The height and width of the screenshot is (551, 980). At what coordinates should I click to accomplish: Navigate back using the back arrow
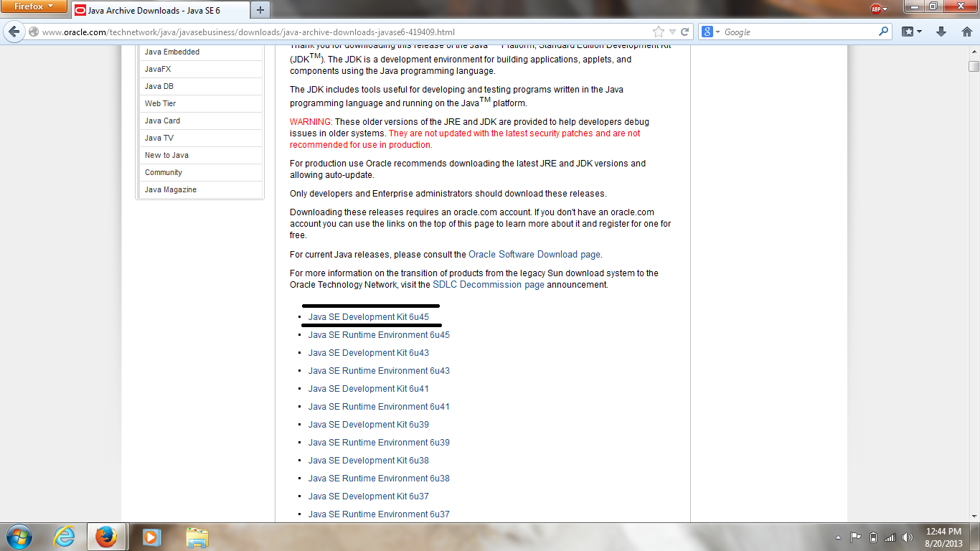click(x=13, y=32)
